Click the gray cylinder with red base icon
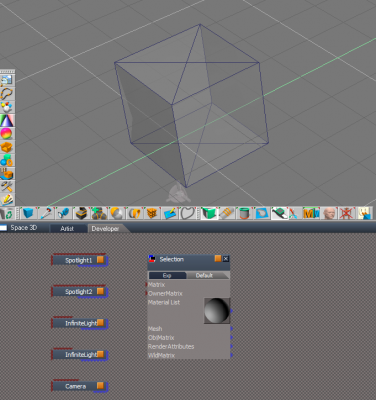Image resolution: width=376 pixels, height=400 pixels. [x=244, y=213]
